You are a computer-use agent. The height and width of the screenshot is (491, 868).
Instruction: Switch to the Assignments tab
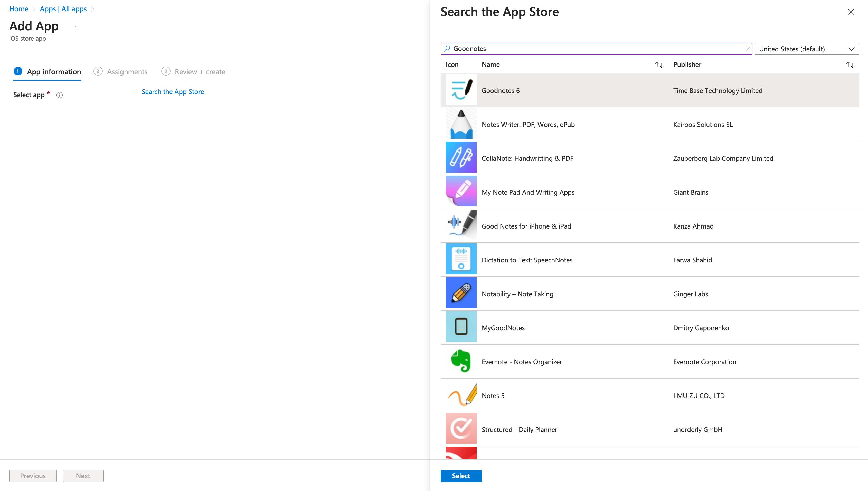(x=127, y=72)
